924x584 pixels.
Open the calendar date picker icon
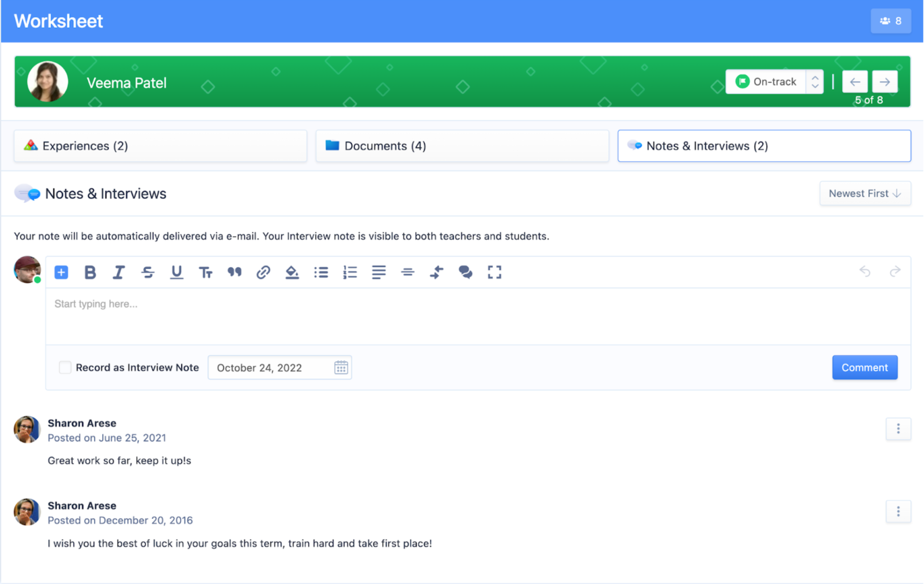click(341, 367)
